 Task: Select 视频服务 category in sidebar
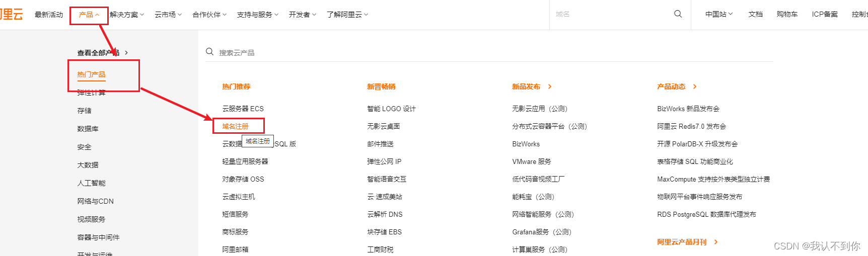click(x=91, y=219)
